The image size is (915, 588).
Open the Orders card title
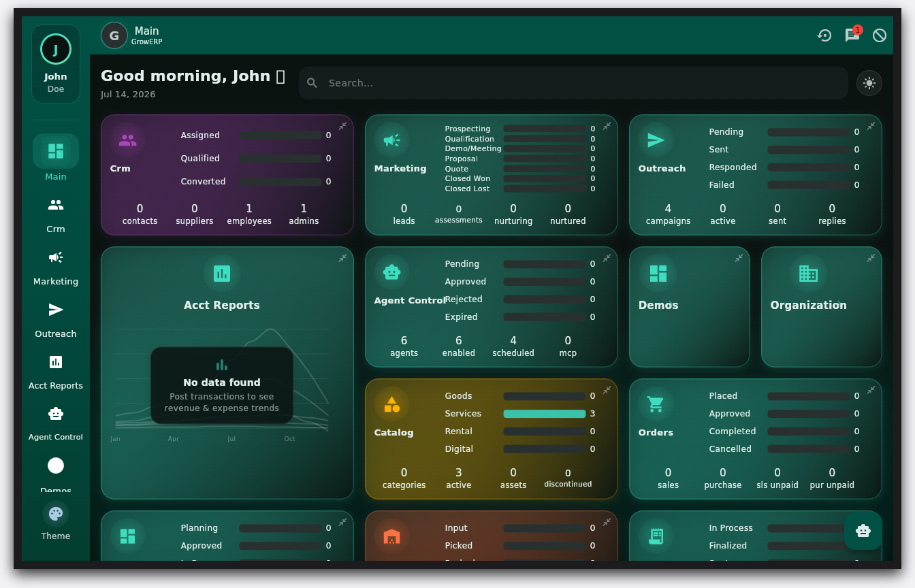click(x=656, y=432)
